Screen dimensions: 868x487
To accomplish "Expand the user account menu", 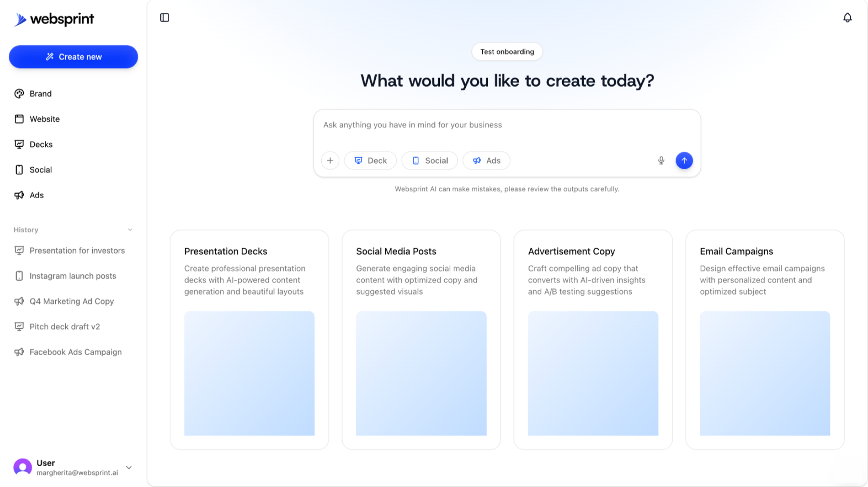I will point(129,468).
